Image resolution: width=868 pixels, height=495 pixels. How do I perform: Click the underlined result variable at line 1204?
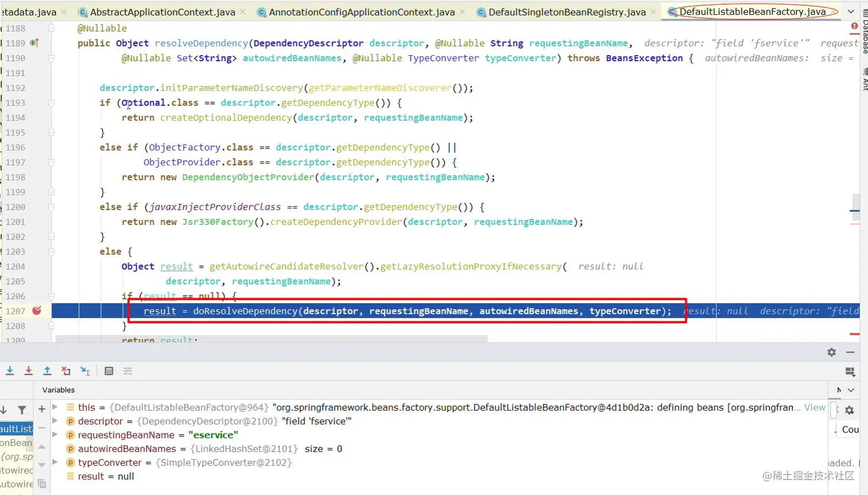[x=176, y=266]
